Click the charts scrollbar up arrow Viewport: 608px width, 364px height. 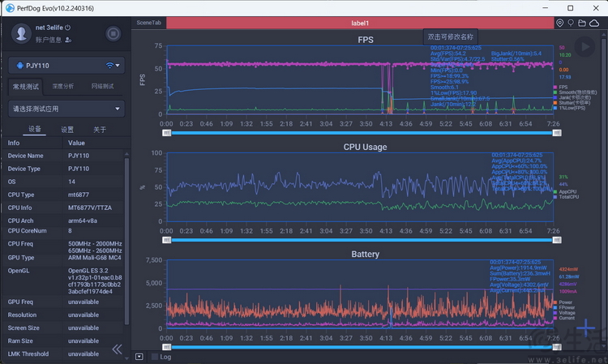(x=603, y=34)
